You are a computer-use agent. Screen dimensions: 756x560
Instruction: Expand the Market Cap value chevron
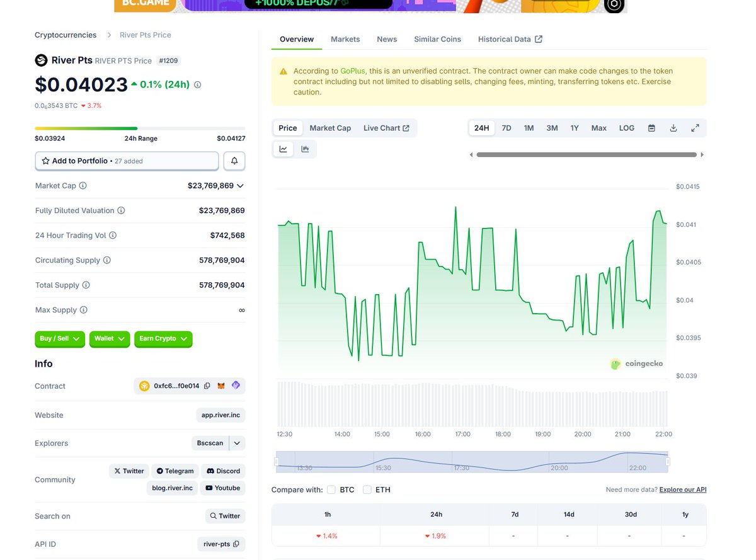point(240,186)
